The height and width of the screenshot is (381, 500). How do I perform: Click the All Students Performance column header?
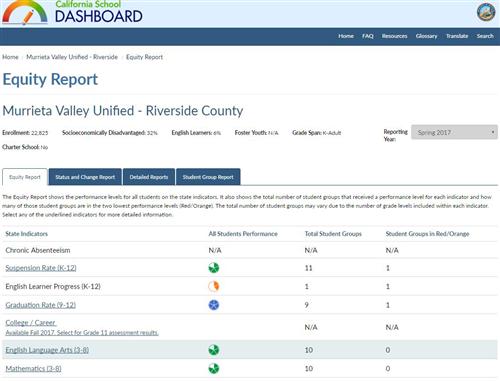243,234
